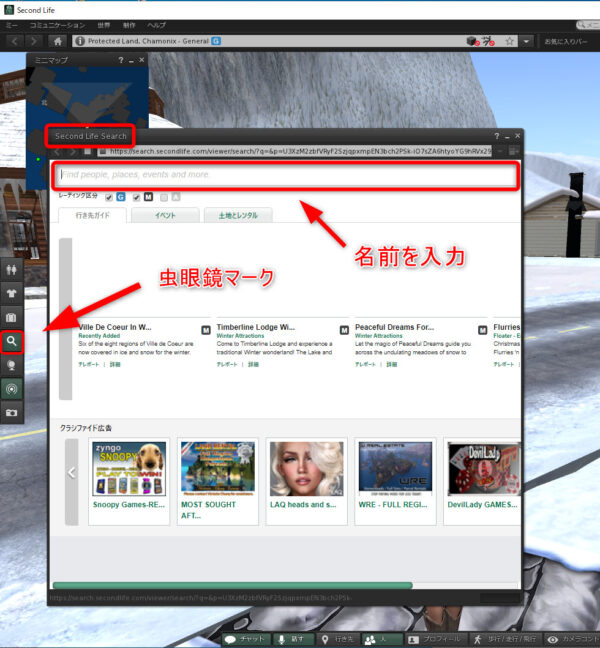The height and width of the screenshot is (648, 600).
Task: Add location to favorites with star icon
Action: point(510,41)
